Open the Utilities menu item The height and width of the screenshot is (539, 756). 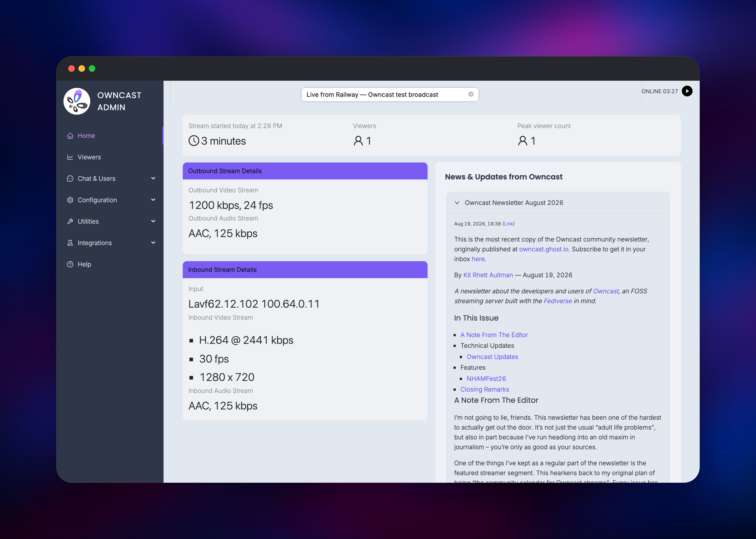[x=110, y=221]
